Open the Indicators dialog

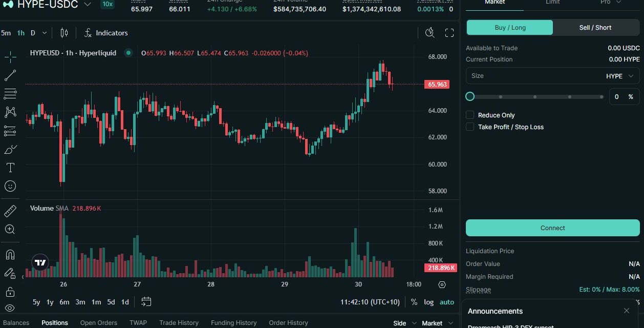106,33
